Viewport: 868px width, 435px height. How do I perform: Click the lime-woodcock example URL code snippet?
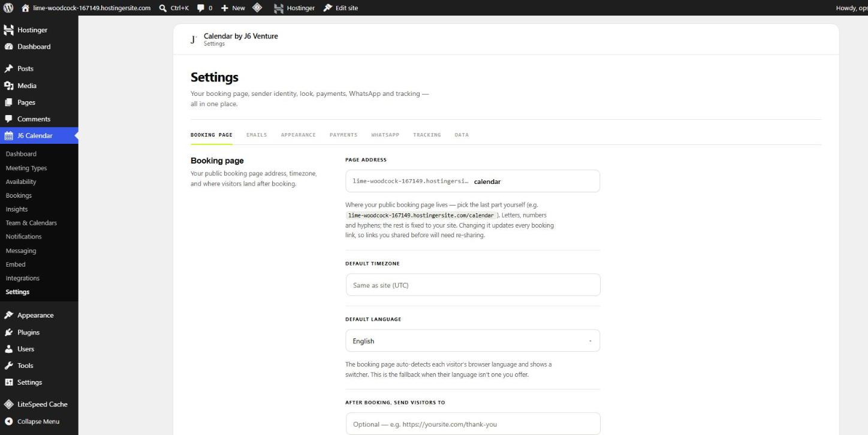(421, 215)
